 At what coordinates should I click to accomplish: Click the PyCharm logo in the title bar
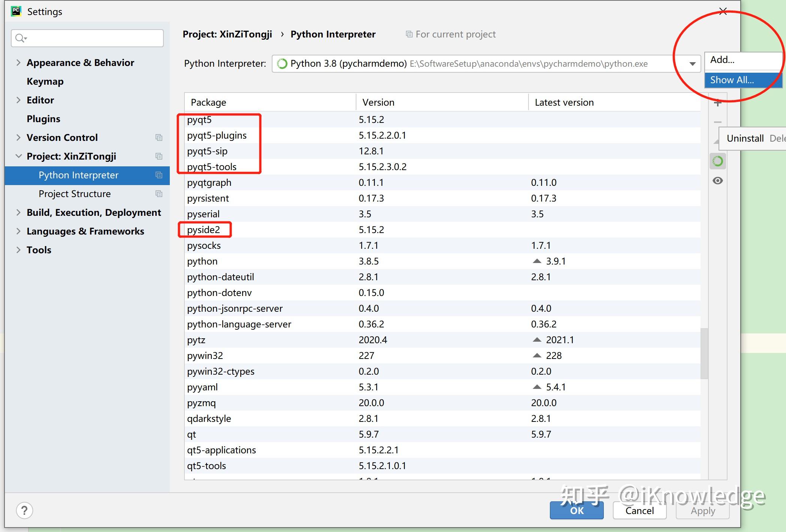15,11
